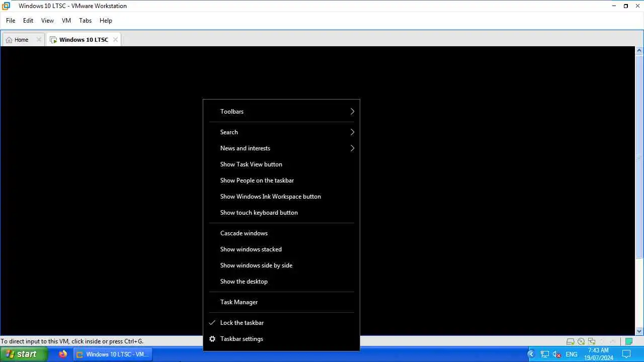Click Windows 10 LTSC - VM taskbar button
644x362 pixels.
(113, 354)
